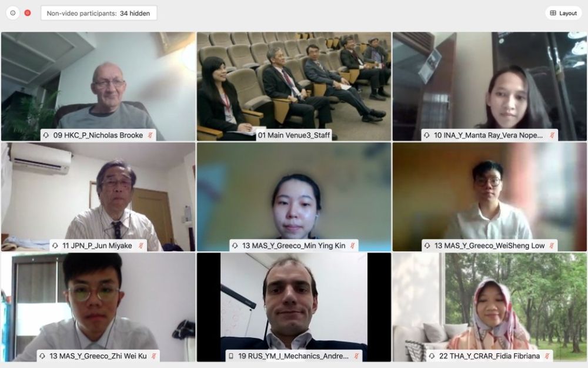Click muted mic icon on Nicholas Brooke
588x368 pixels.
(x=150, y=135)
